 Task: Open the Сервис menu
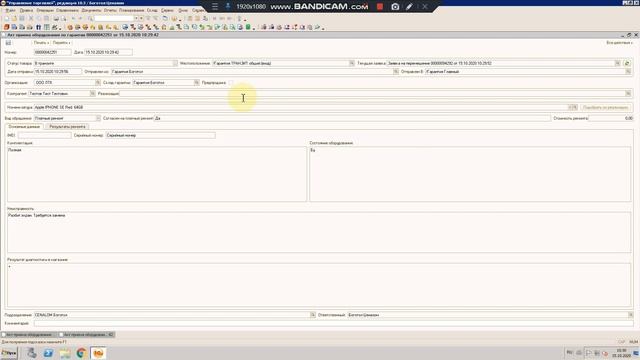tap(167, 10)
